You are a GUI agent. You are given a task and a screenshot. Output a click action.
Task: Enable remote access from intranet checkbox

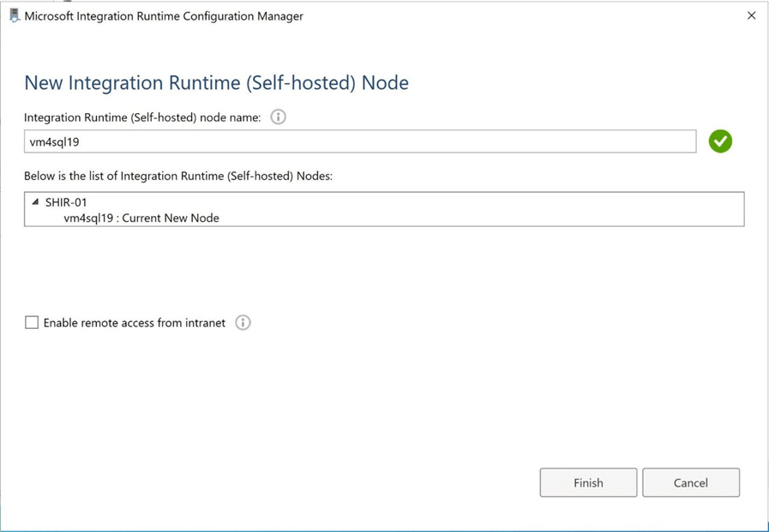[x=32, y=323]
